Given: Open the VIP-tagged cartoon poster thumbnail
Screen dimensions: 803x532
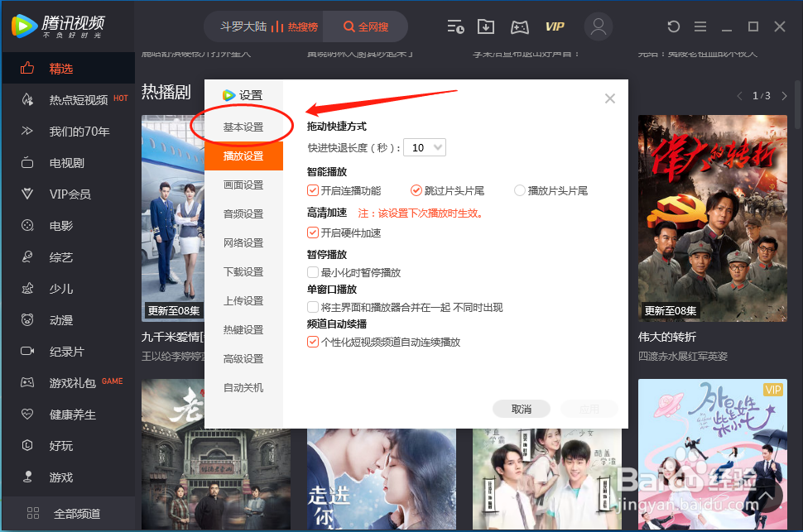Looking at the screenshot, I should (713, 454).
